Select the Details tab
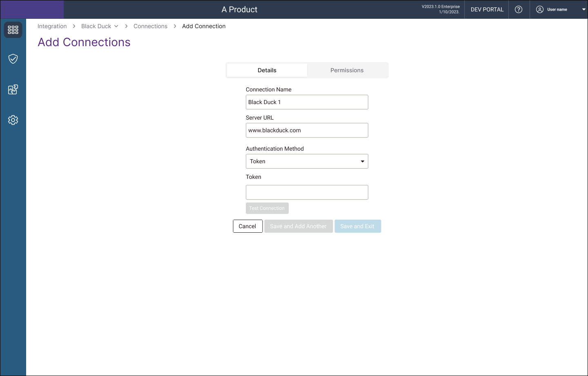 point(267,70)
